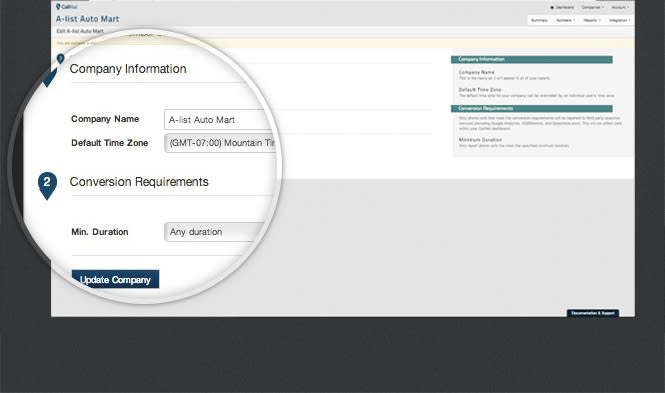Click the Min. Duration field label
The width and height of the screenshot is (665, 393).
[100, 232]
